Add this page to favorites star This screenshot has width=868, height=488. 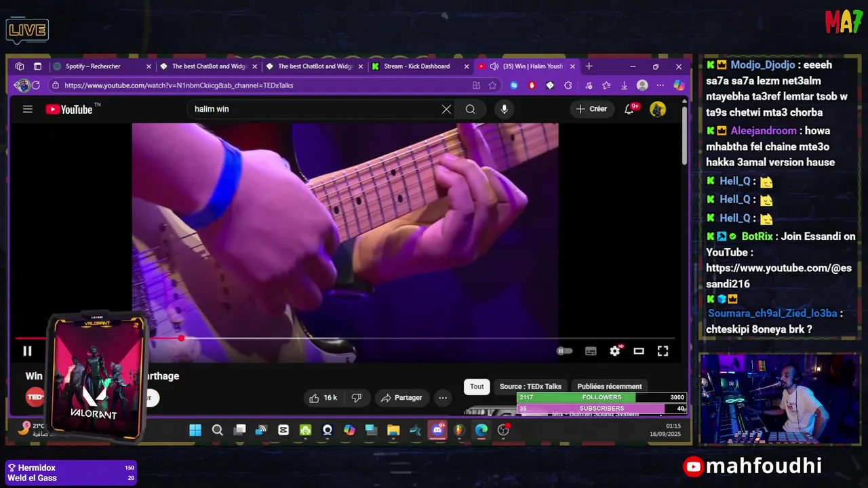point(492,85)
